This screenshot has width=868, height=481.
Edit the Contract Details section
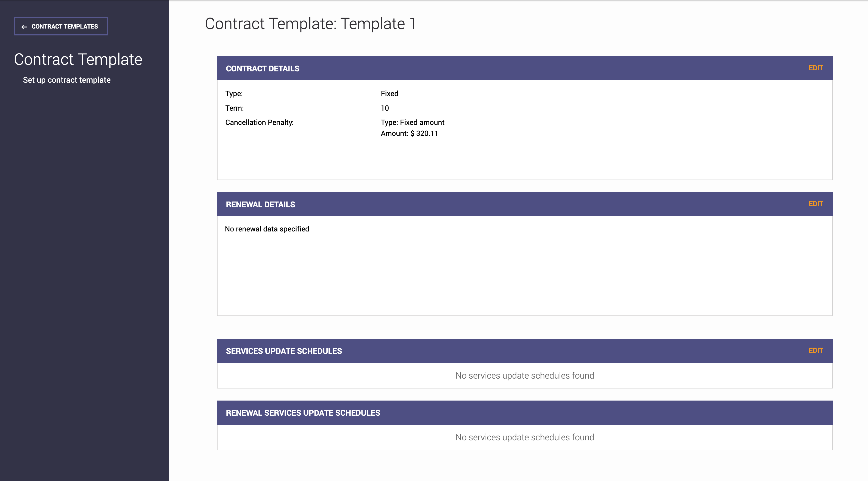click(x=816, y=68)
